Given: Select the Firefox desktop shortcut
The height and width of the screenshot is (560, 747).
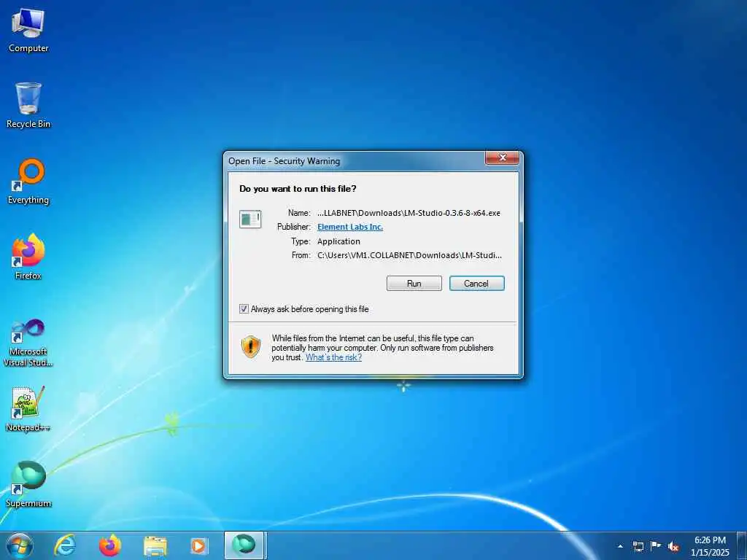Looking at the screenshot, I should click(x=28, y=257).
